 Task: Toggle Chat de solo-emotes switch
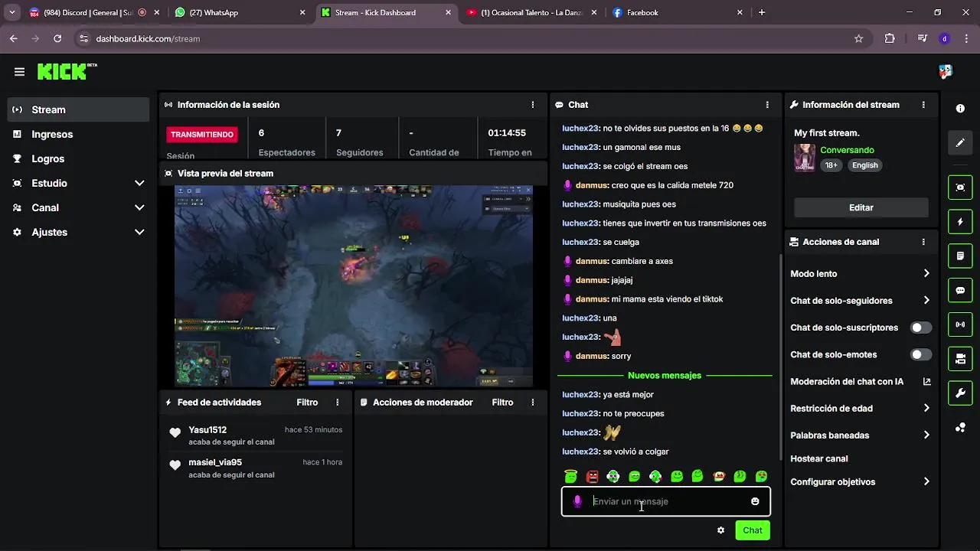pos(921,354)
